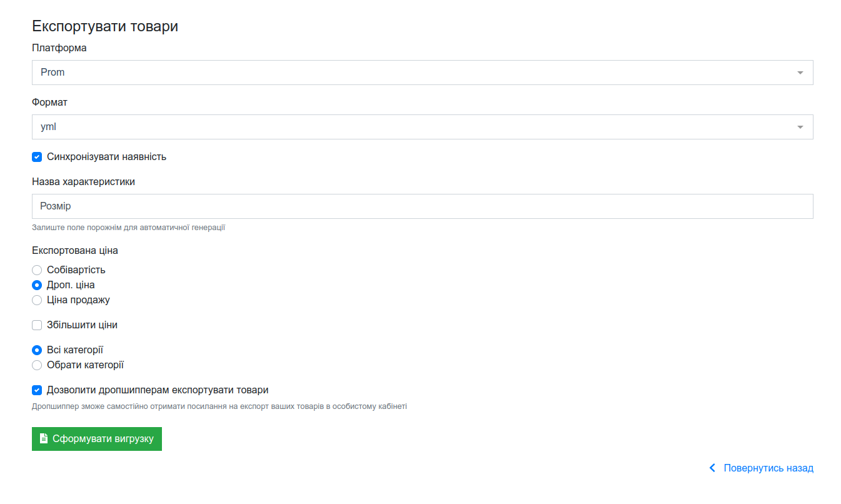Uncheck the Синхронізувати наявність checkbox

37,157
